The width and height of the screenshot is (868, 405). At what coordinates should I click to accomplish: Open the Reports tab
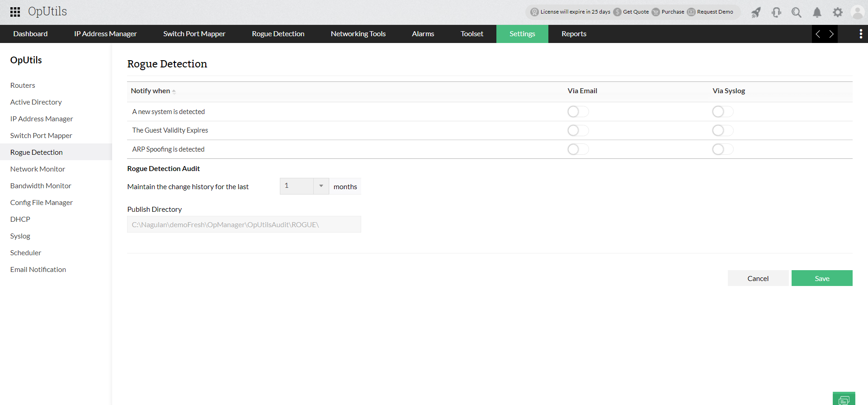tap(574, 34)
